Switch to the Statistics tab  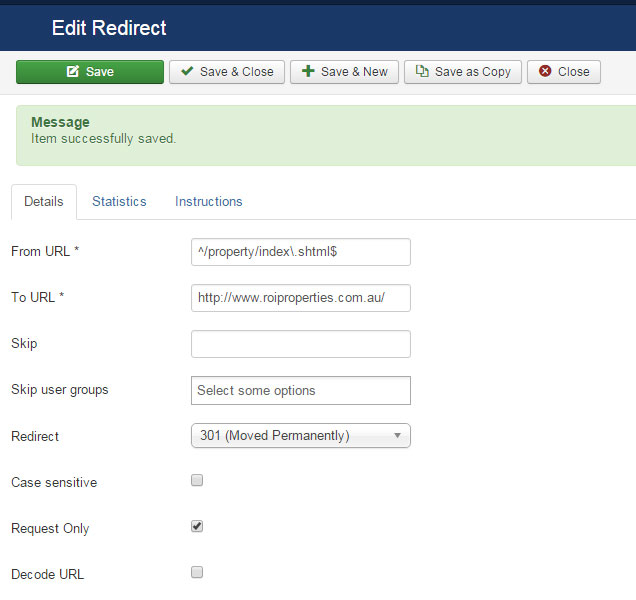(x=119, y=201)
